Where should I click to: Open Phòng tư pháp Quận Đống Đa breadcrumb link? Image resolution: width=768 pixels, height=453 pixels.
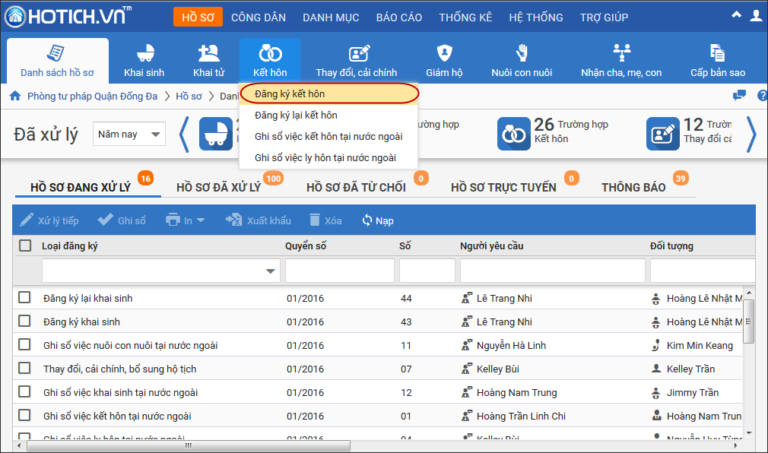coord(92,96)
